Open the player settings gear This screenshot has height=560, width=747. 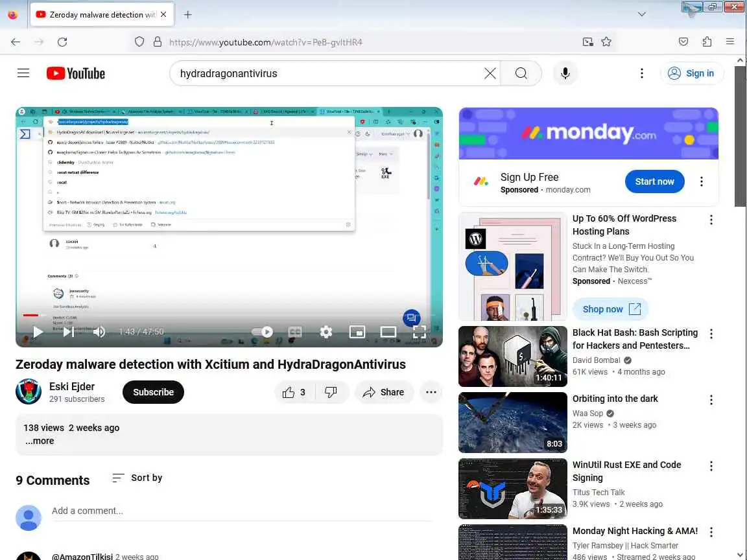(x=326, y=332)
